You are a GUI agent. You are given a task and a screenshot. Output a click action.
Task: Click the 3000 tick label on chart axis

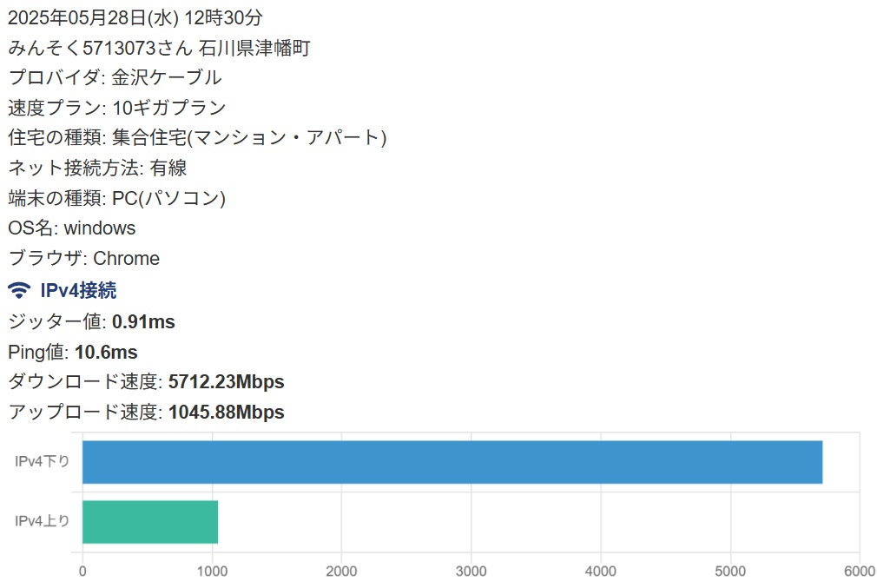pyautogui.click(x=471, y=571)
